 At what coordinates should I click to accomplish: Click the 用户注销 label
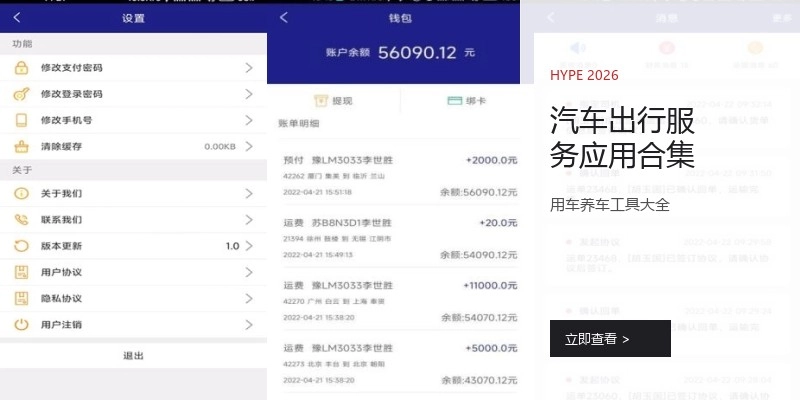(61, 325)
